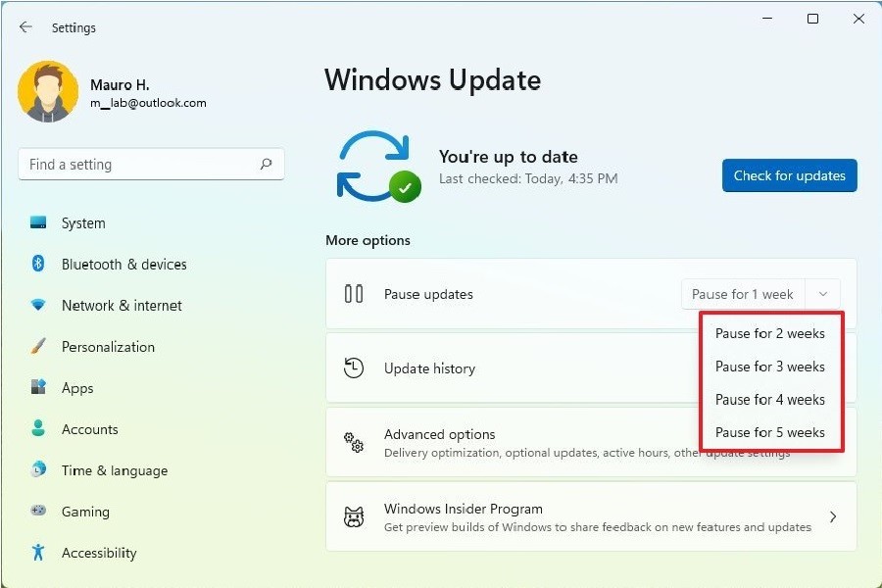Pick Pause for 5 weeks option

(x=769, y=432)
